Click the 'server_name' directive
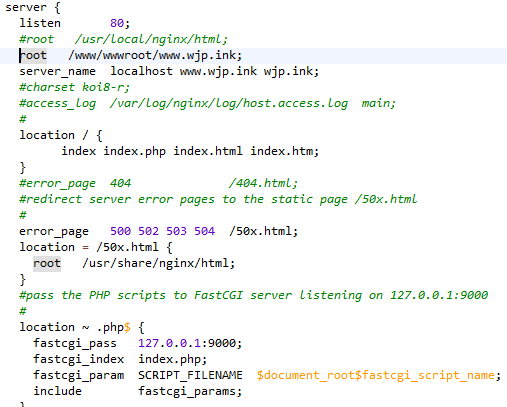 57,71
